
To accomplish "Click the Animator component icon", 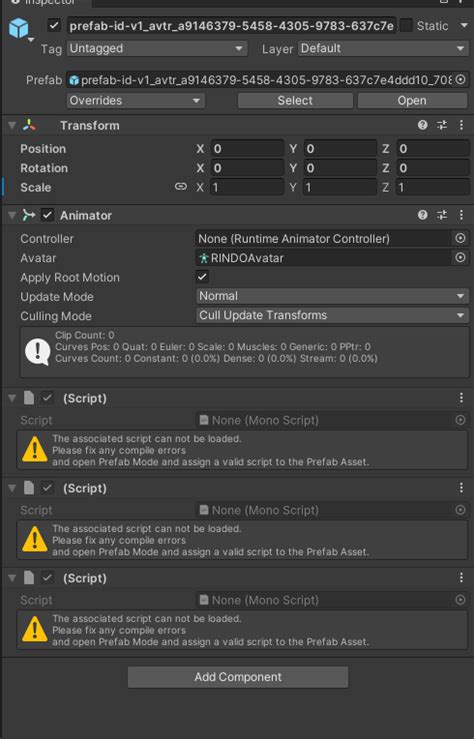I will pos(29,215).
